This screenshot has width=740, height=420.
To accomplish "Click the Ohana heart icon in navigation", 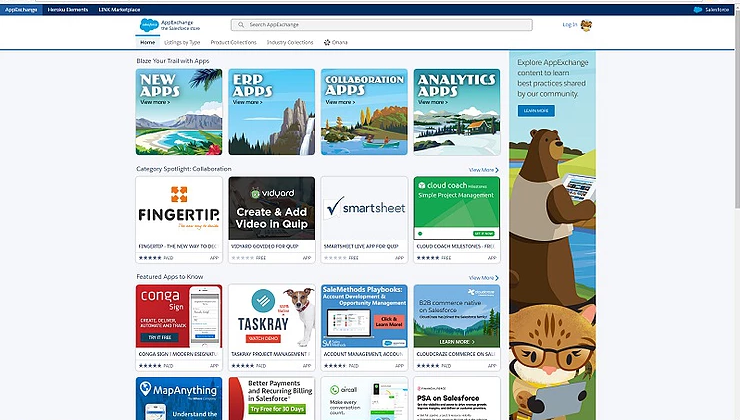I will 327,43.
